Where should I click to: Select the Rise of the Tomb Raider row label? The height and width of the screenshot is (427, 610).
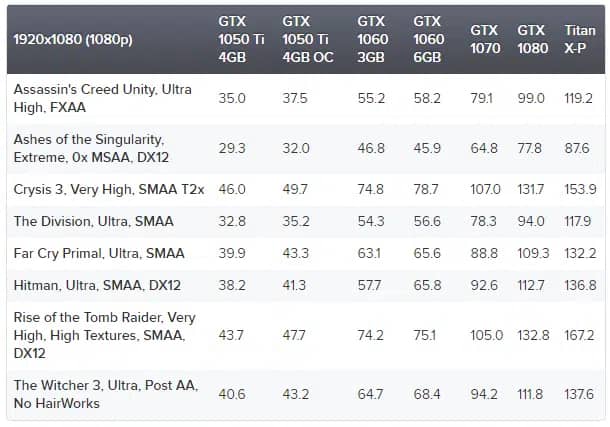tap(104, 335)
